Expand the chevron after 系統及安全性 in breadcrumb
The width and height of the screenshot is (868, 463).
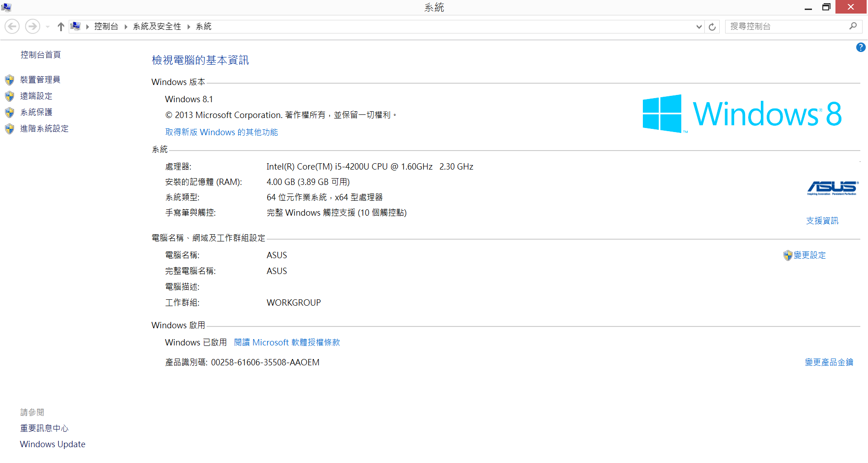[189, 27]
